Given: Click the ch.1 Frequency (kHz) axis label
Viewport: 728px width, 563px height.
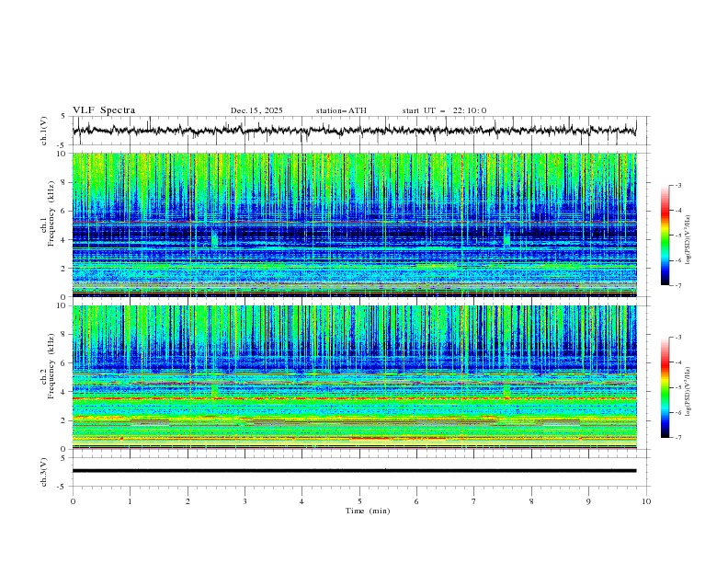Looking at the screenshot, I should 48,213.
